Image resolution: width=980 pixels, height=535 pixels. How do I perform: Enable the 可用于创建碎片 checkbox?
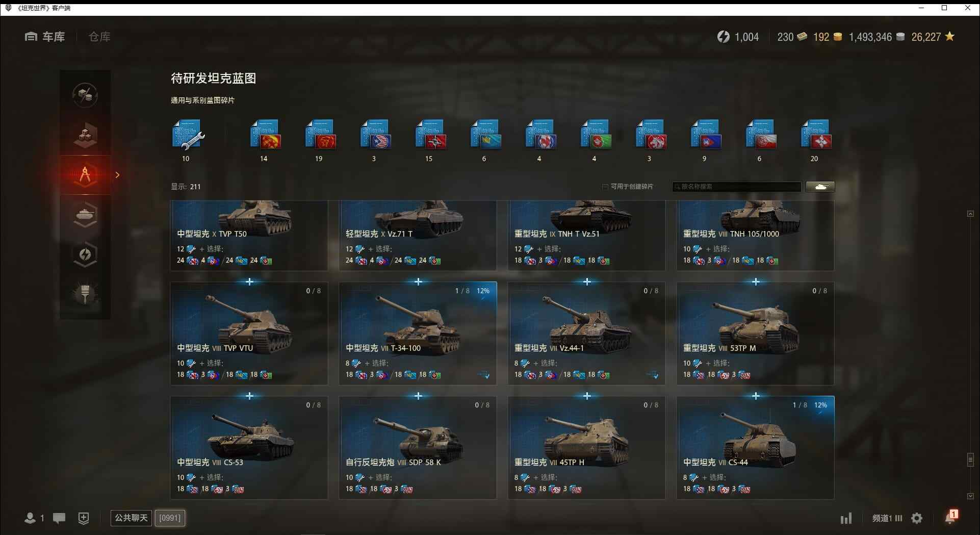pyautogui.click(x=605, y=187)
